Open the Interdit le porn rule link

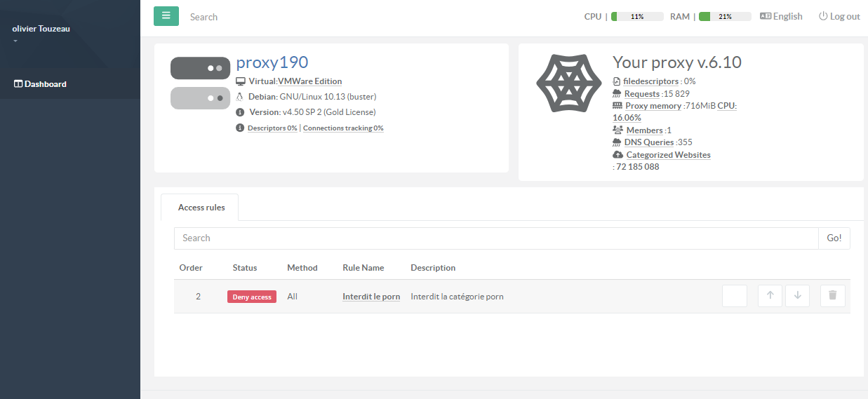370,297
